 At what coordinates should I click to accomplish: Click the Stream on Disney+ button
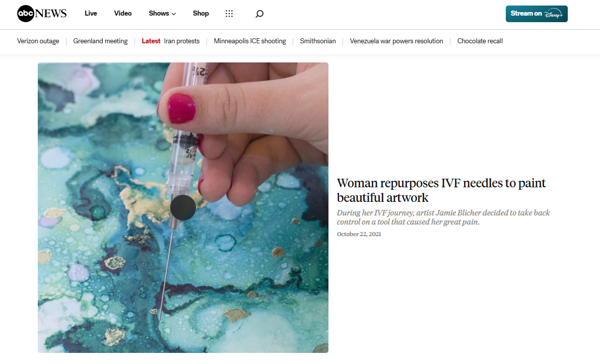point(537,14)
